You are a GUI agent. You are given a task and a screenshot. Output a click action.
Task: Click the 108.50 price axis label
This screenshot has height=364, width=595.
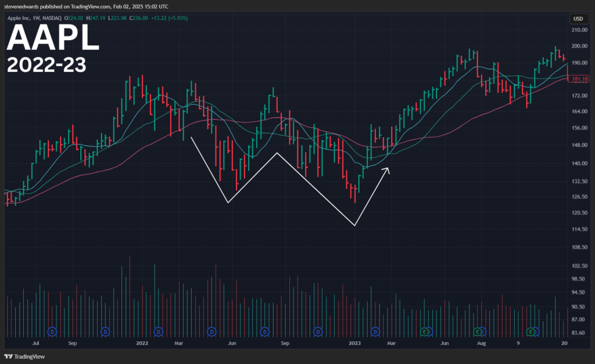pyautogui.click(x=579, y=247)
